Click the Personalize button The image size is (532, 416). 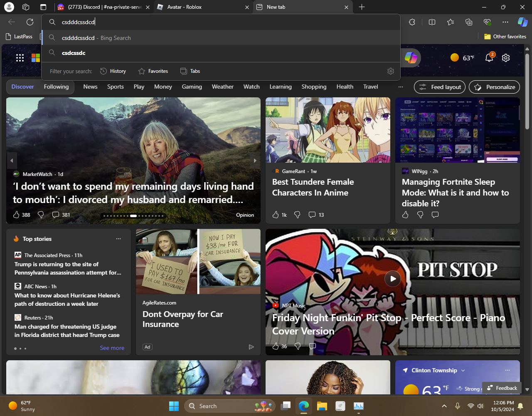click(x=494, y=87)
